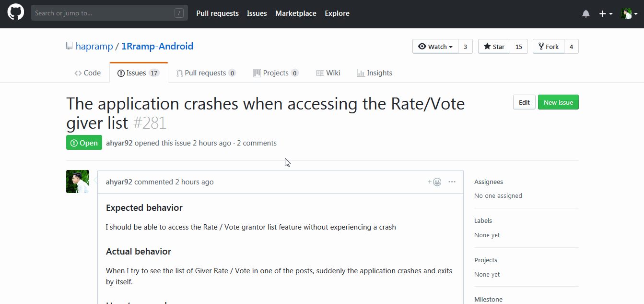Open the sidebar Projects section heading

[x=486, y=260]
